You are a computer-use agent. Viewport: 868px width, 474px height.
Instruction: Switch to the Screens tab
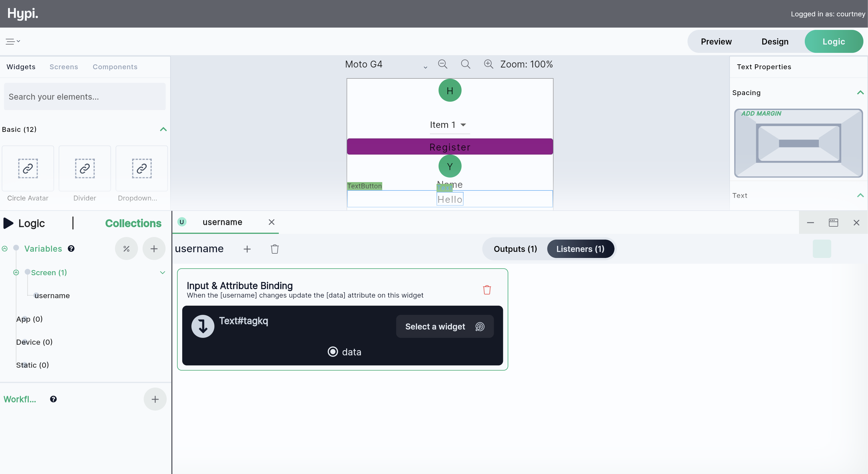click(x=64, y=67)
